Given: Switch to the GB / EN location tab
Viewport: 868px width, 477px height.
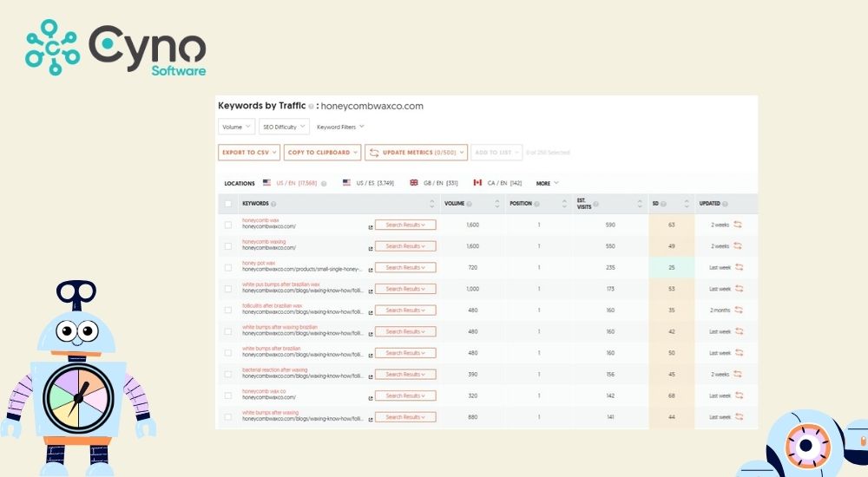Looking at the screenshot, I should tap(434, 183).
